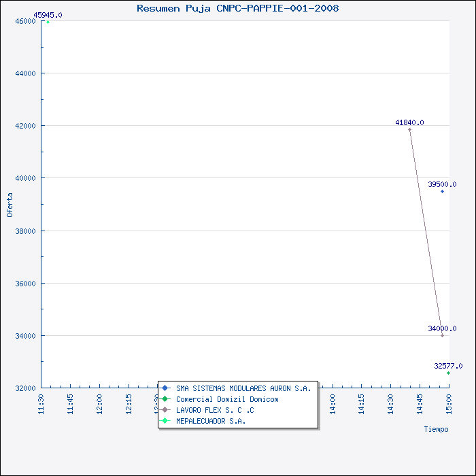Click the MEPALECUADOR S.A. legend text
This screenshot has height=476, width=476.
(210, 421)
